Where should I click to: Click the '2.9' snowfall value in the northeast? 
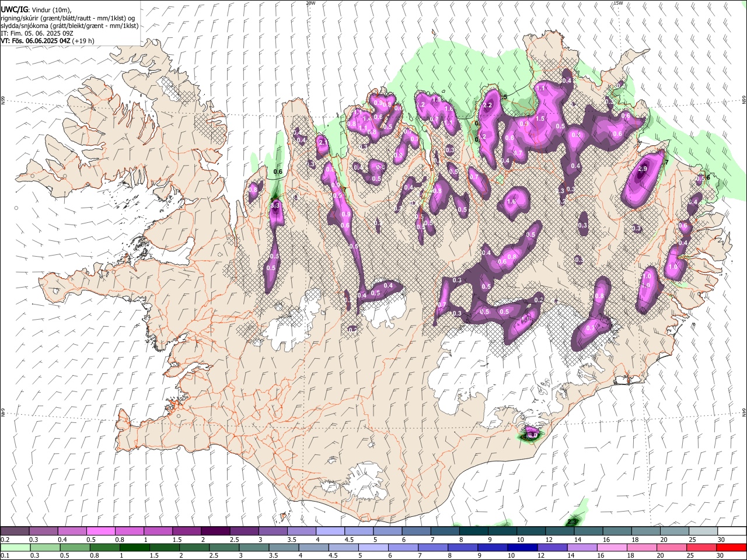(x=643, y=169)
